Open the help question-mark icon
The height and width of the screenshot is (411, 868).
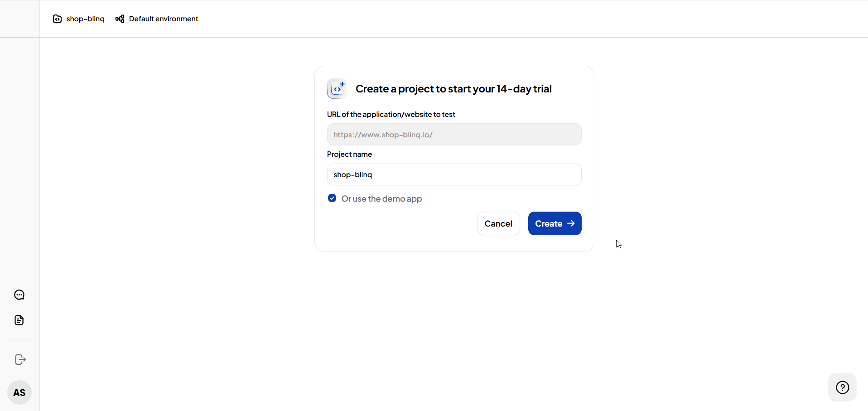coord(842,387)
